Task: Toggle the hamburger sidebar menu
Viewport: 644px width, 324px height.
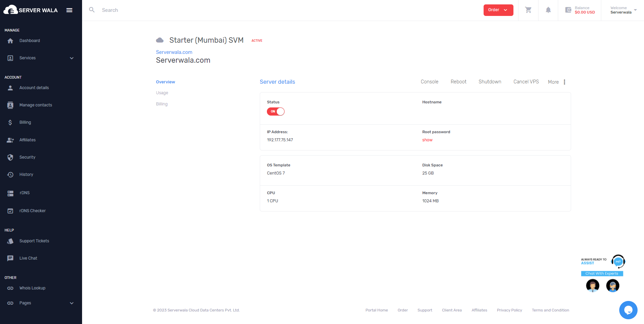Action: point(69,10)
